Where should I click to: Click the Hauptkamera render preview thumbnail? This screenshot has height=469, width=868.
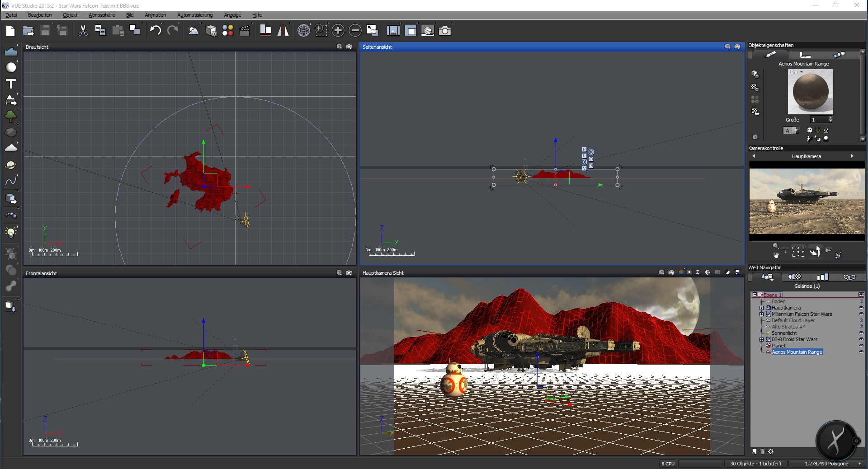click(x=807, y=201)
